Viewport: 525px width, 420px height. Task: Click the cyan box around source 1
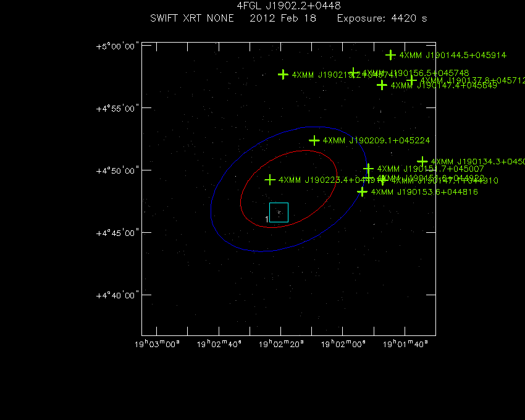pyautogui.click(x=279, y=212)
